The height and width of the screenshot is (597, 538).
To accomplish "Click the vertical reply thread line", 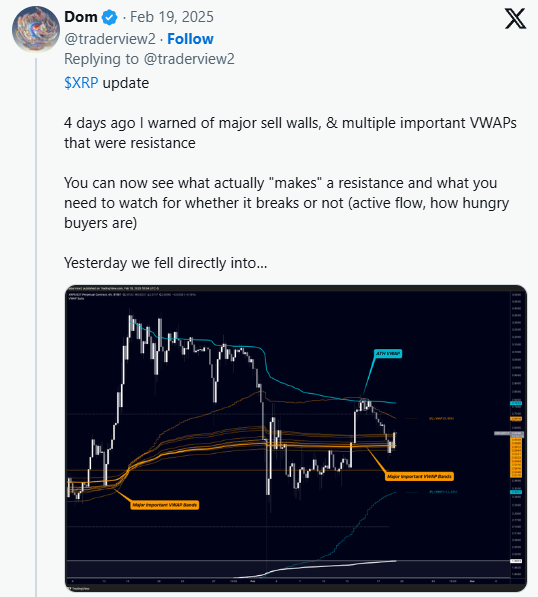I will click(x=36, y=327).
